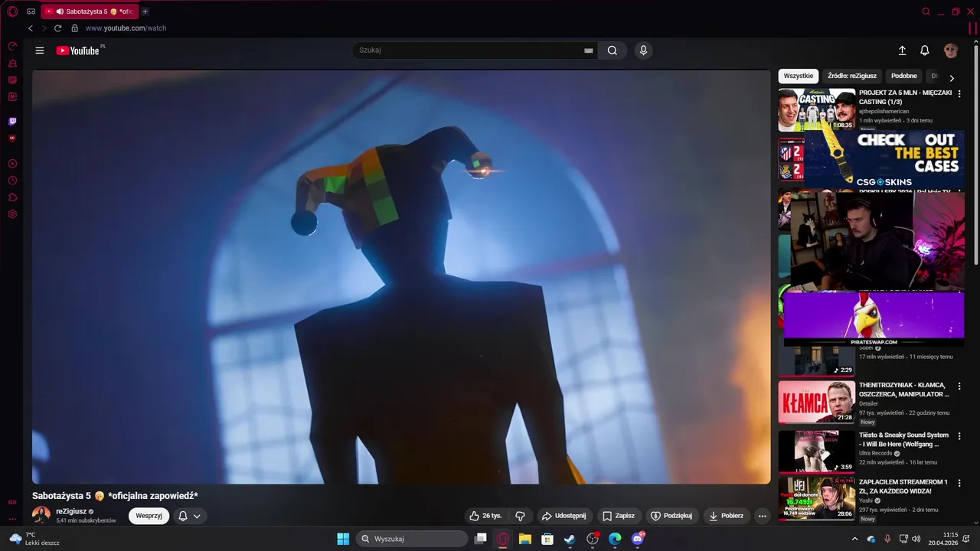Open the YouTube create upload icon
The width and height of the screenshot is (980, 551).
pos(902,51)
